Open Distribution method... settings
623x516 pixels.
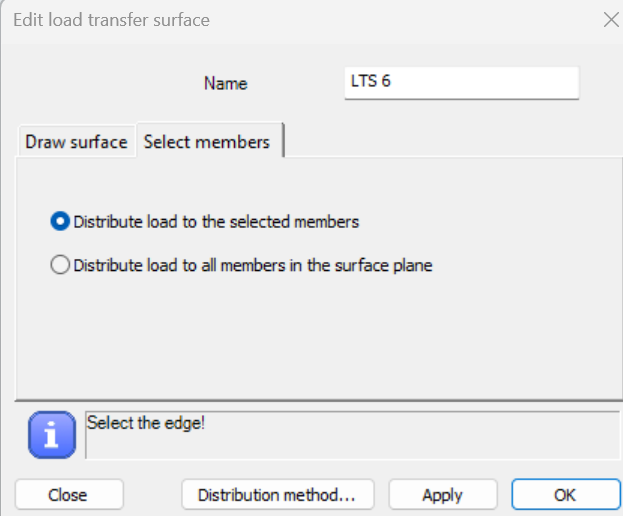pos(277,494)
